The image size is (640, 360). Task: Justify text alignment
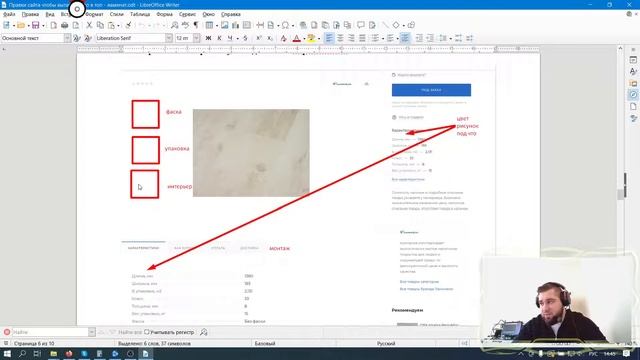[362, 38]
